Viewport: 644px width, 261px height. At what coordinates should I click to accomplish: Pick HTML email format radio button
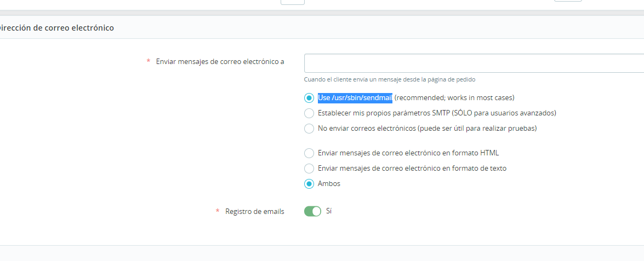(309, 153)
